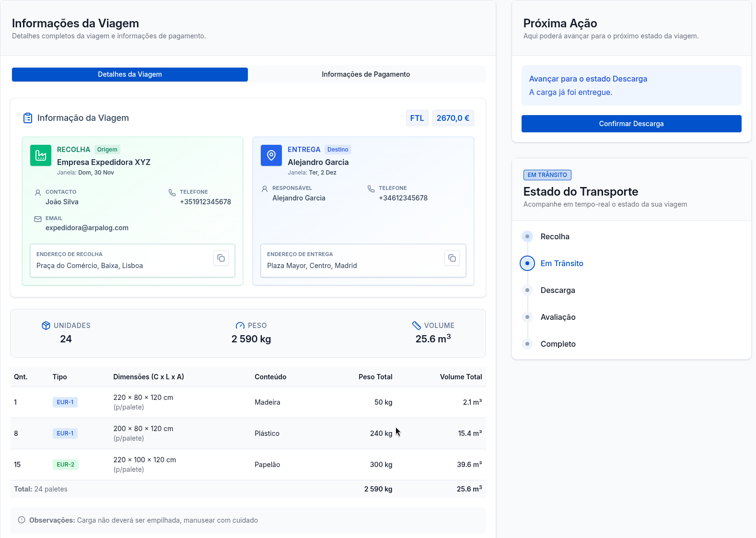The width and height of the screenshot is (756, 538).
Task: Click the envelope icon next to Email
Action: coord(38,219)
